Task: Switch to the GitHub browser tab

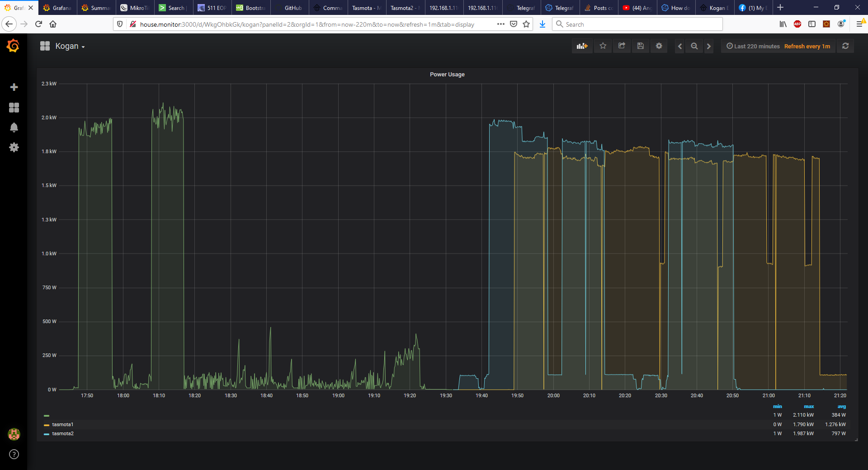Action: click(x=289, y=8)
